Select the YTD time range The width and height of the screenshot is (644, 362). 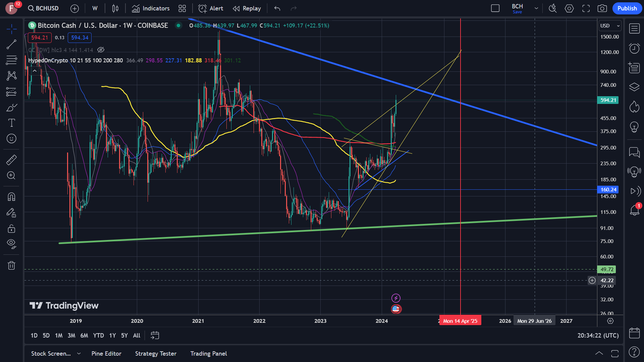(98, 335)
